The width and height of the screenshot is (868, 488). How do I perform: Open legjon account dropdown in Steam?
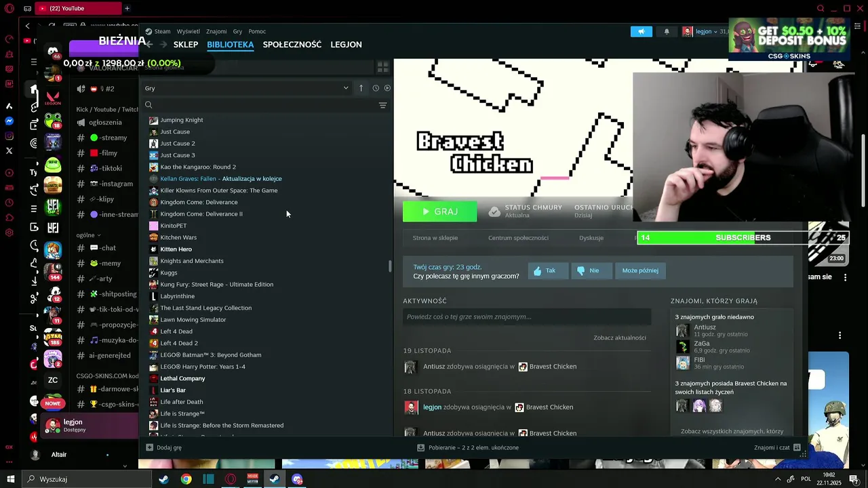point(705,31)
